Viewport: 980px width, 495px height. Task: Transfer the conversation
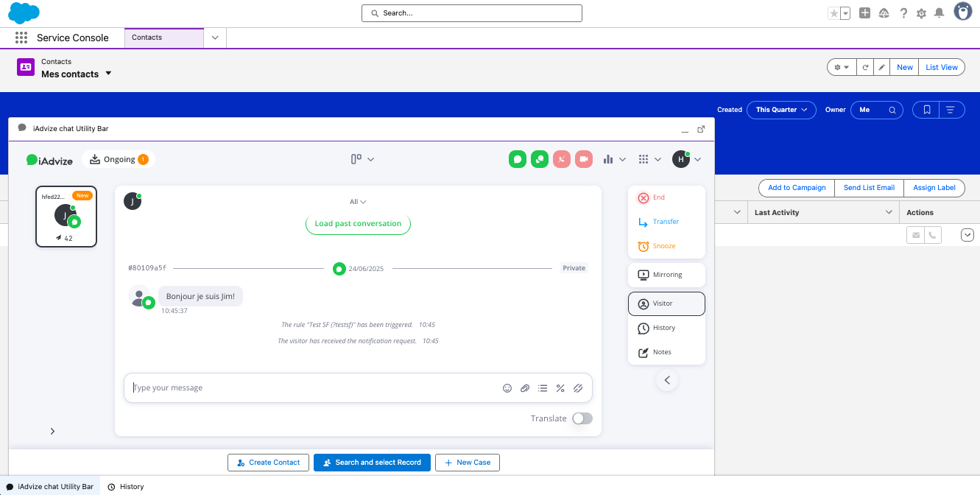(x=666, y=222)
